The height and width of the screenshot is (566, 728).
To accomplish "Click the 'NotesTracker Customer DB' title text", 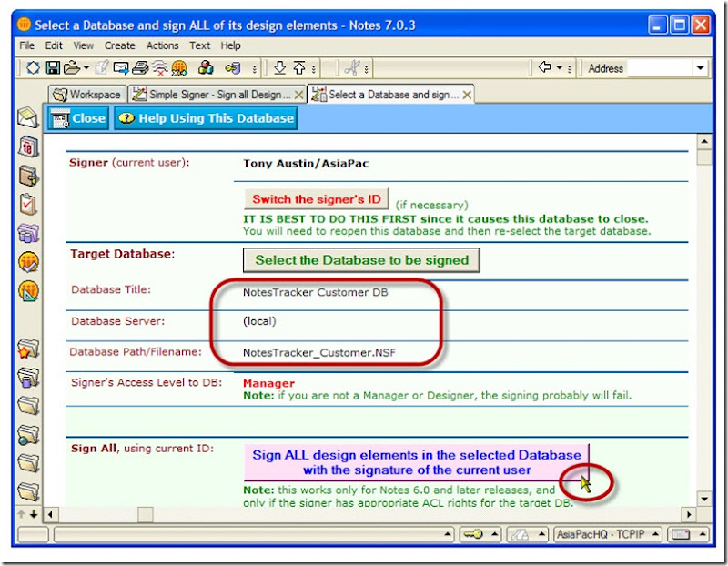I will [315, 292].
